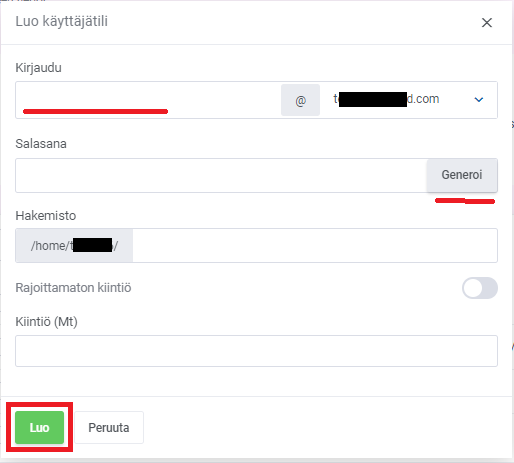
Task: Close the Luo käyttäjätili dialog
Action: 487,23
